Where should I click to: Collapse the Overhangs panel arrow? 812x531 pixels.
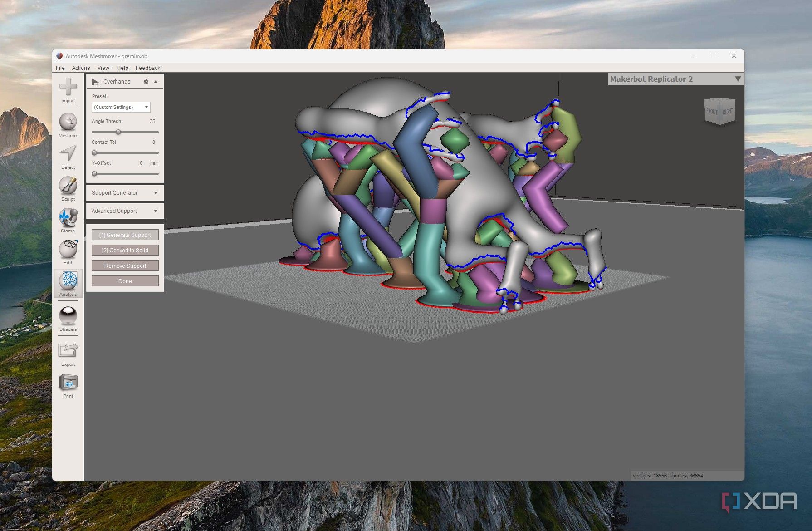tap(156, 82)
